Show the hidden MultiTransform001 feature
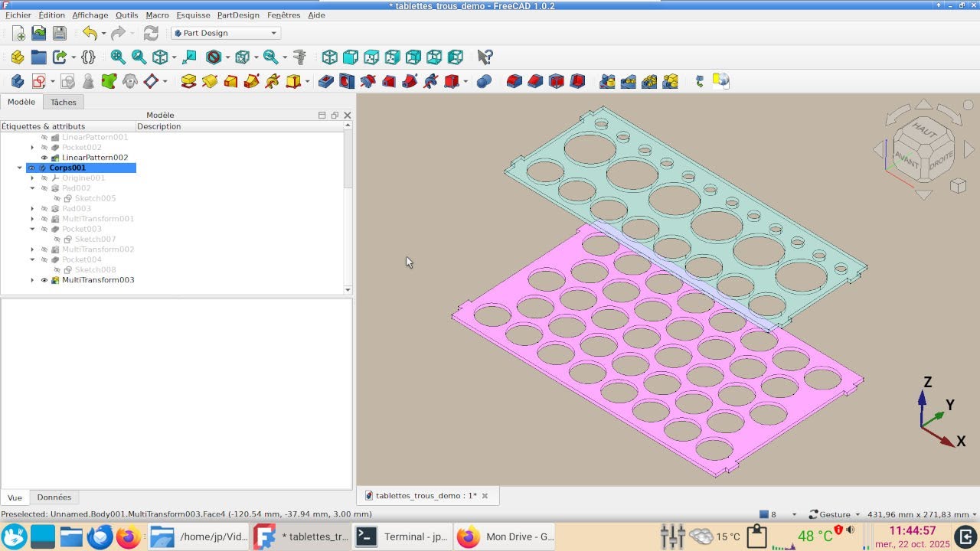980x551 pixels. [44, 219]
